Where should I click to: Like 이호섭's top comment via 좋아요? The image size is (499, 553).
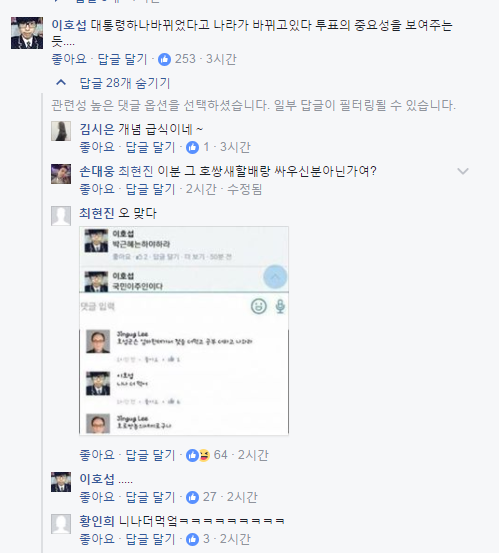(x=69, y=59)
